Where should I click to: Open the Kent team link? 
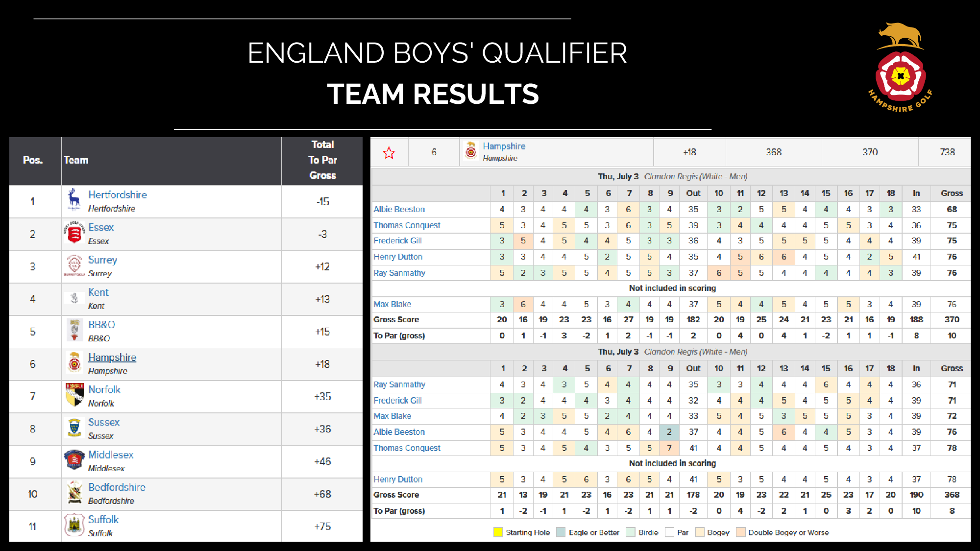tap(98, 292)
